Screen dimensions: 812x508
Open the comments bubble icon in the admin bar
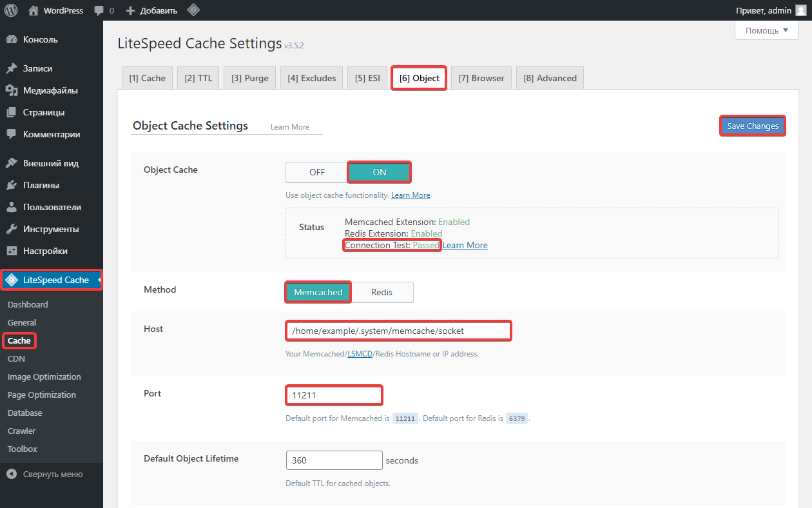(x=99, y=11)
